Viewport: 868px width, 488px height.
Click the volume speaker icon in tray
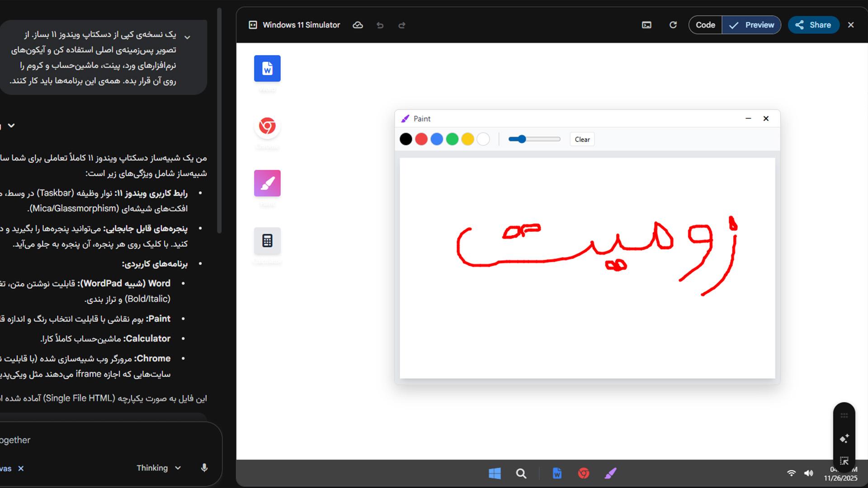[809, 473]
